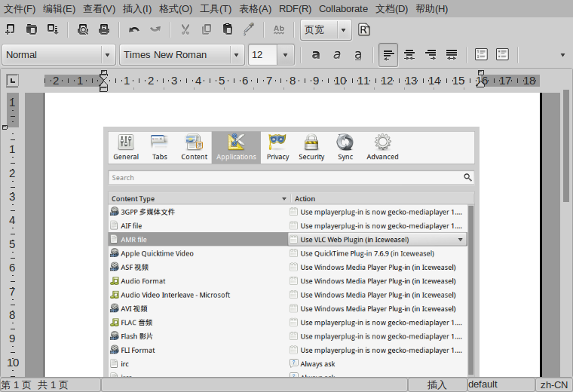Viewport: 573px width, 392px height.
Task: Open the 文档(D) menu
Action: (x=392, y=9)
